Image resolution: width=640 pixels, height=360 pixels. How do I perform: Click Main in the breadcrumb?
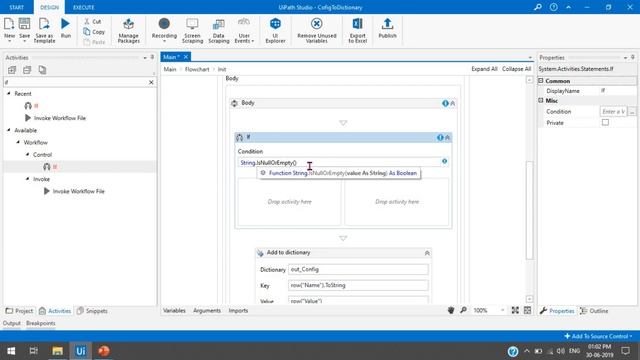170,69
